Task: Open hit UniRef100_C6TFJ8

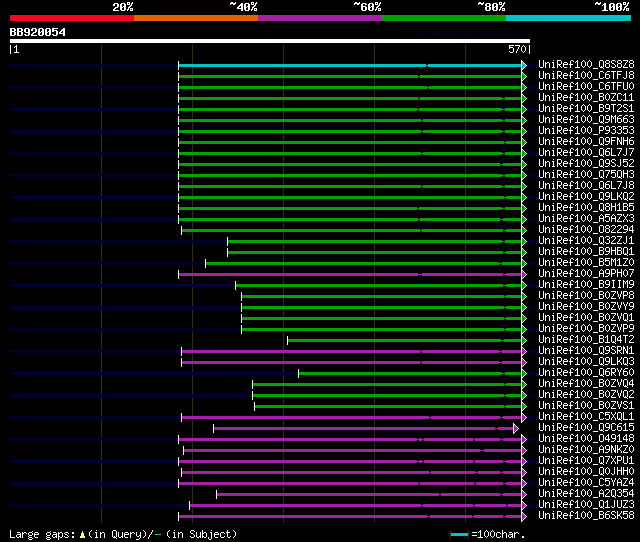Action: coord(586,76)
